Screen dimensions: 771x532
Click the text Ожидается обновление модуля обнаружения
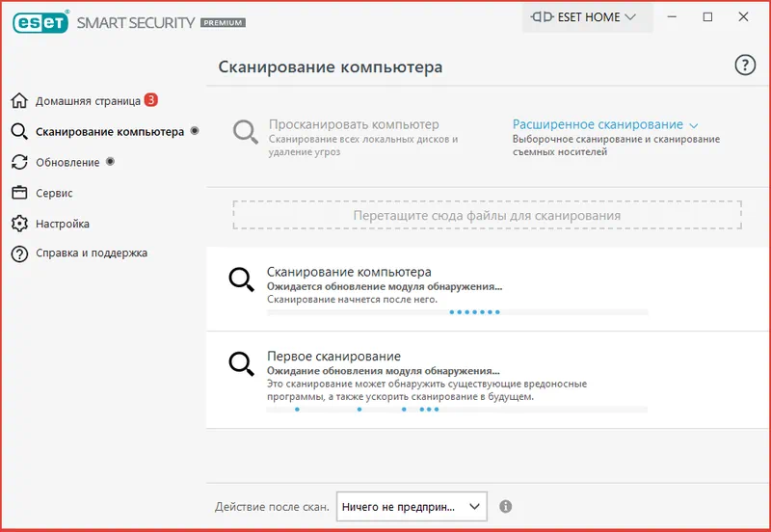[x=385, y=286]
